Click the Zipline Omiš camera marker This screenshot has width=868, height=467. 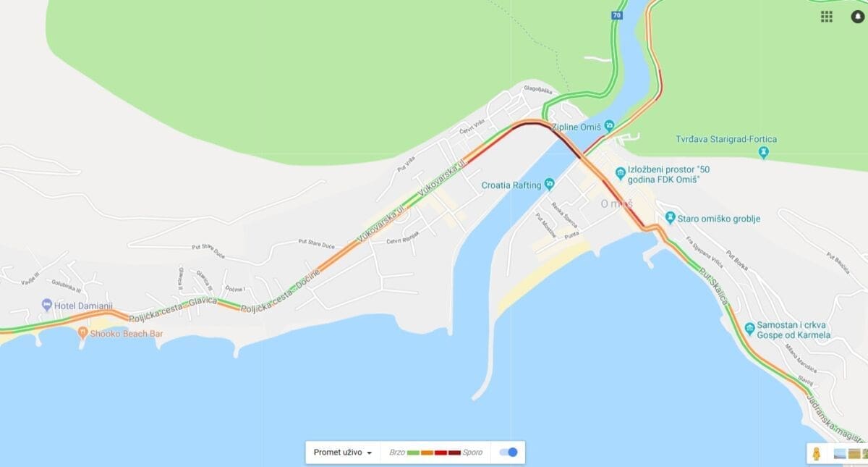(609, 126)
